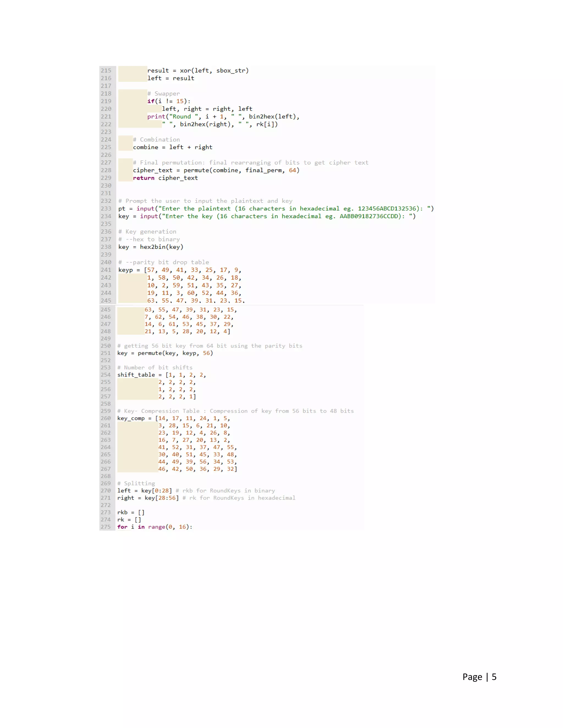The height and width of the screenshot is (728, 563).
Task: Click 'combine = left + right' line
Action: pyautogui.click(x=172, y=147)
